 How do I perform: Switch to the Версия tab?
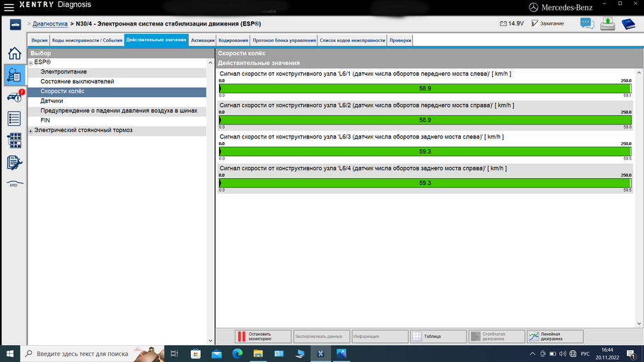click(x=40, y=40)
